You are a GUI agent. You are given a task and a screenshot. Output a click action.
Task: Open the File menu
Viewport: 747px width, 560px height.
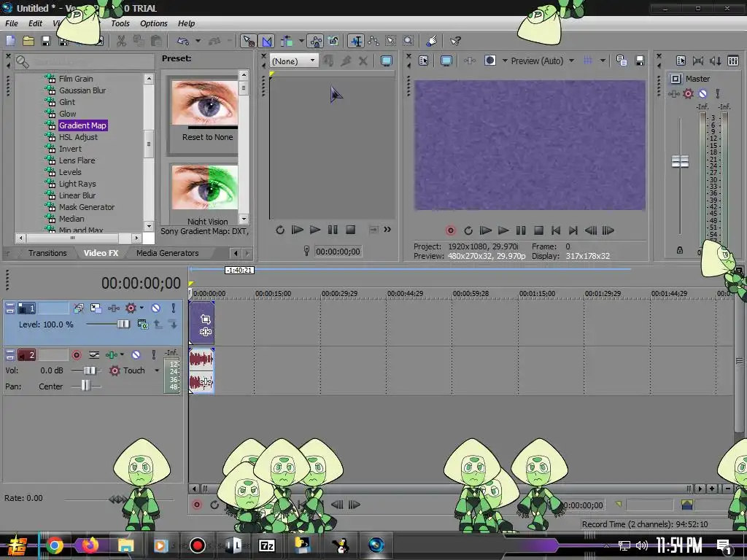(x=12, y=23)
